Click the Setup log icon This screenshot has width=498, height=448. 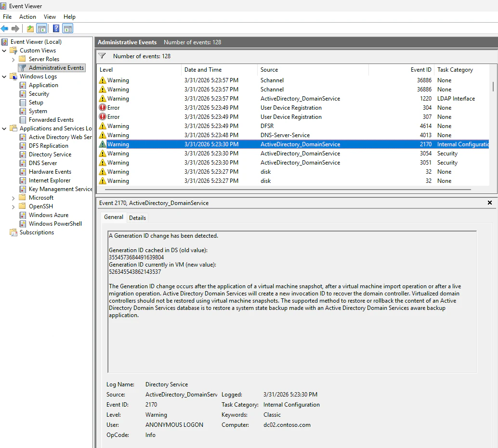tap(23, 102)
